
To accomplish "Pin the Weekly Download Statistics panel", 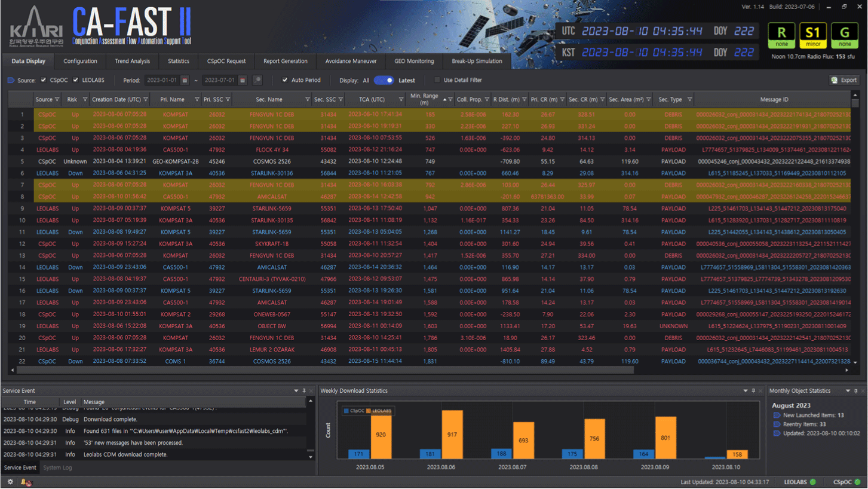I will click(753, 391).
